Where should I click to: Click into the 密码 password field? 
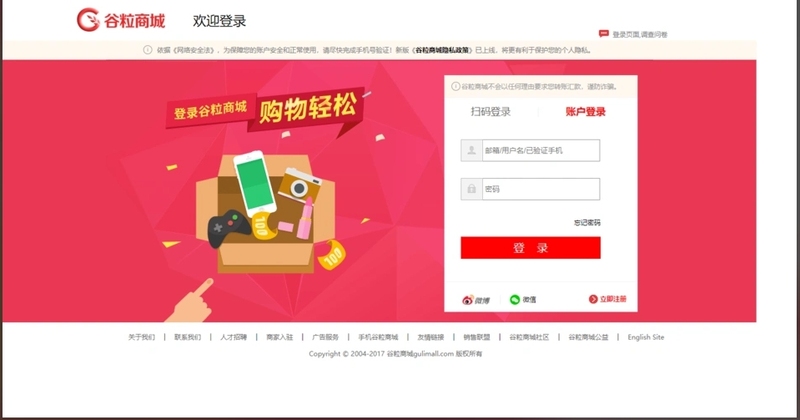click(541, 189)
